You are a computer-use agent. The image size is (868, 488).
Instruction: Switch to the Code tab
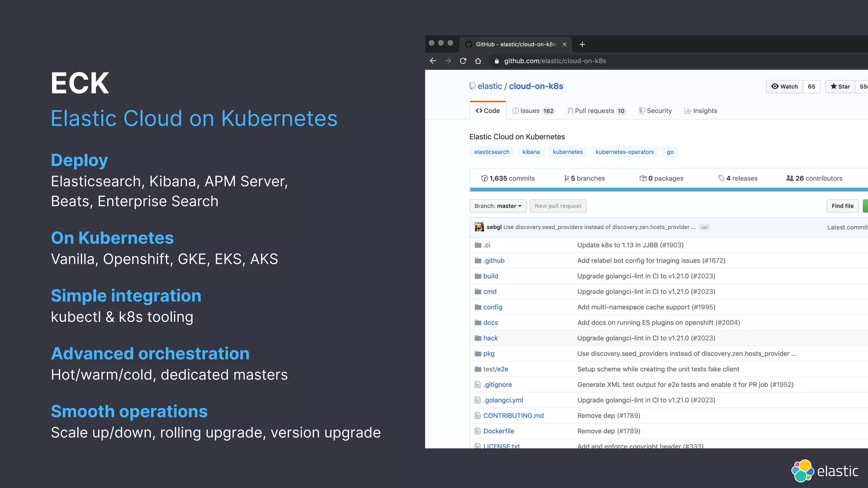tap(488, 111)
